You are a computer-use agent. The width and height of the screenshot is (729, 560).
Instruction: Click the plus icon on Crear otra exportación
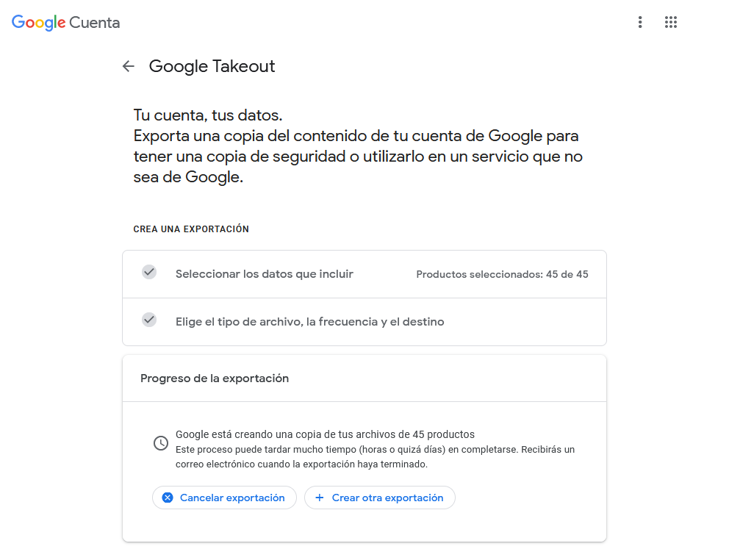(x=319, y=498)
